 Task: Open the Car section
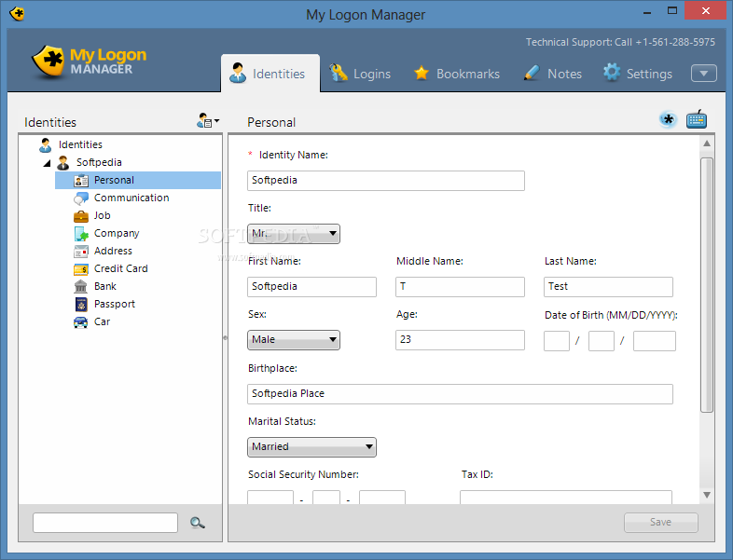pyautogui.click(x=102, y=322)
